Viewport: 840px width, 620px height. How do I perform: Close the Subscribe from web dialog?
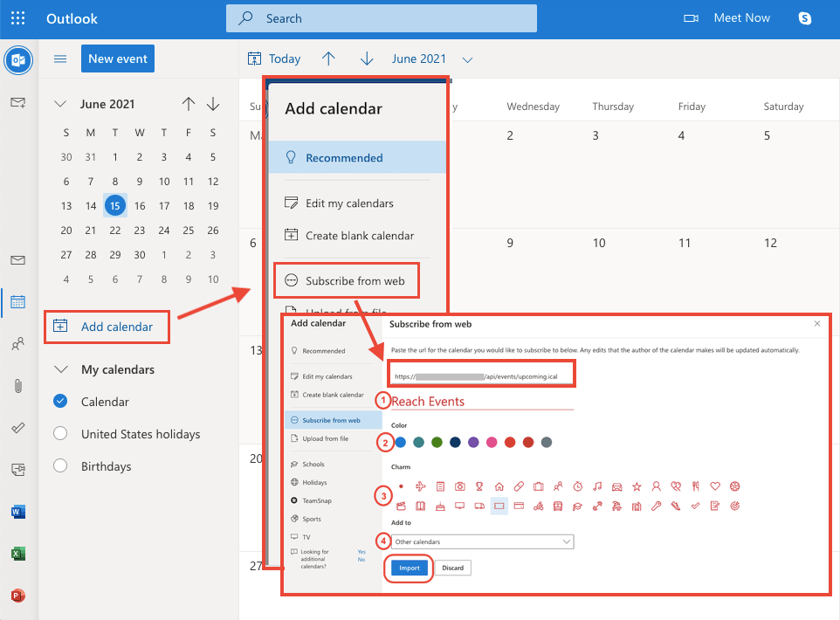click(817, 324)
